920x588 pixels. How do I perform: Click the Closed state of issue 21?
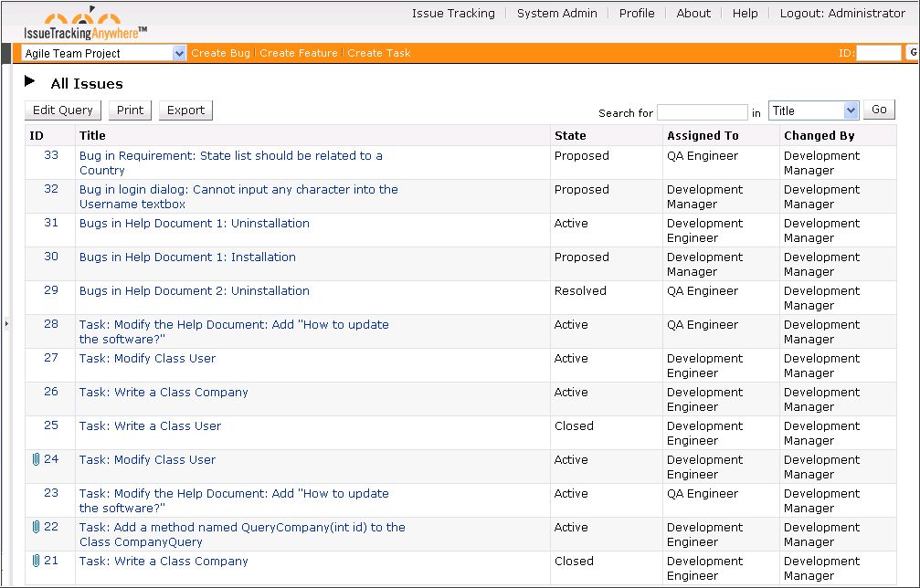(x=574, y=561)
